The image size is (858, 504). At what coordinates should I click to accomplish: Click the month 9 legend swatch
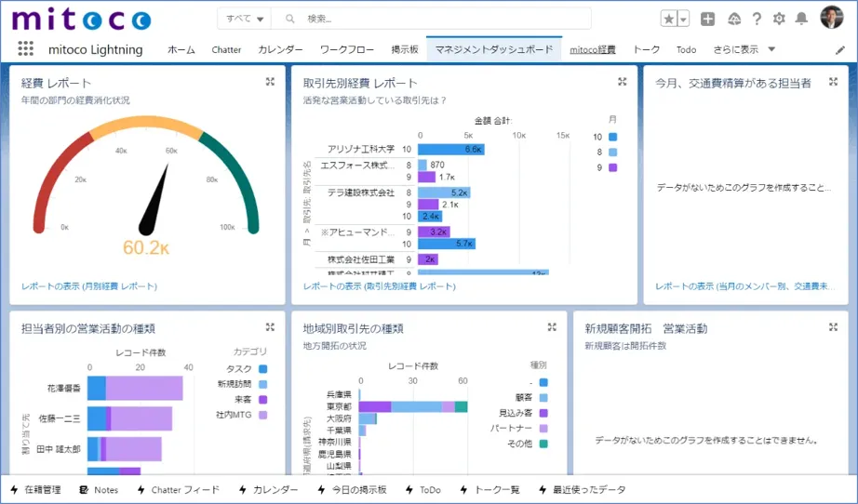point(613,167)
